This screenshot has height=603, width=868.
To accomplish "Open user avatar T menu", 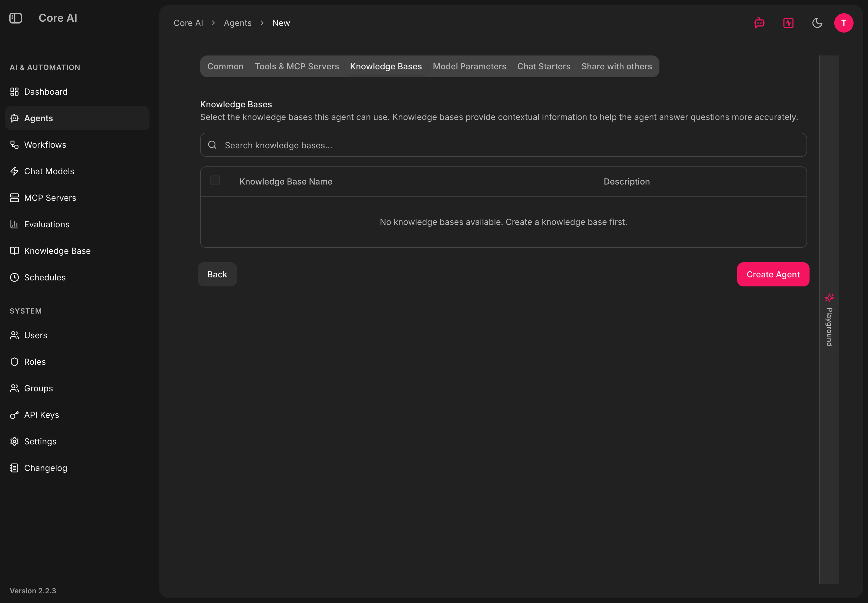I will pyautogui.click(x=844, y=23).
